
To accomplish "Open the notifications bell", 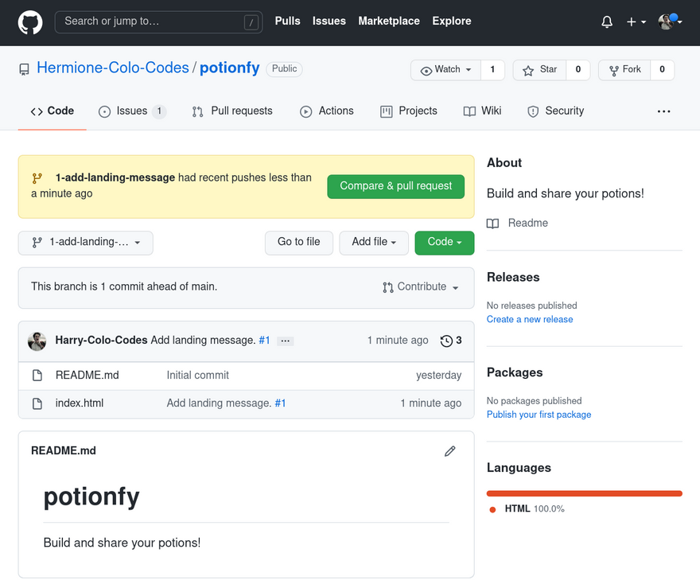I will tap(607, 22).
